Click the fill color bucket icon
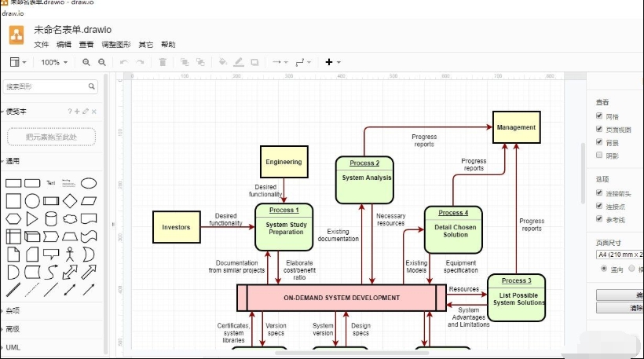The width and height of the screenshot is (644, 359). pyautogui.click(x=222, y=62)
